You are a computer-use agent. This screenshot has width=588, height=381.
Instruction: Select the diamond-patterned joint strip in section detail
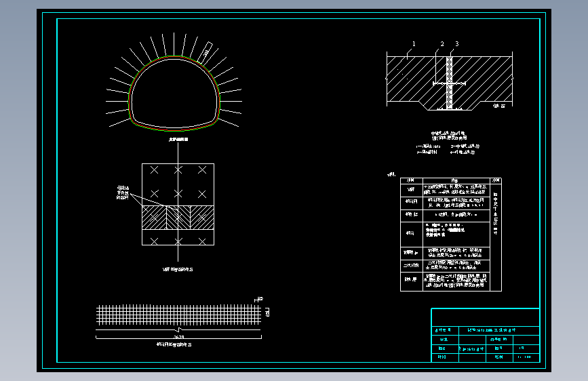tap(449, 83)
